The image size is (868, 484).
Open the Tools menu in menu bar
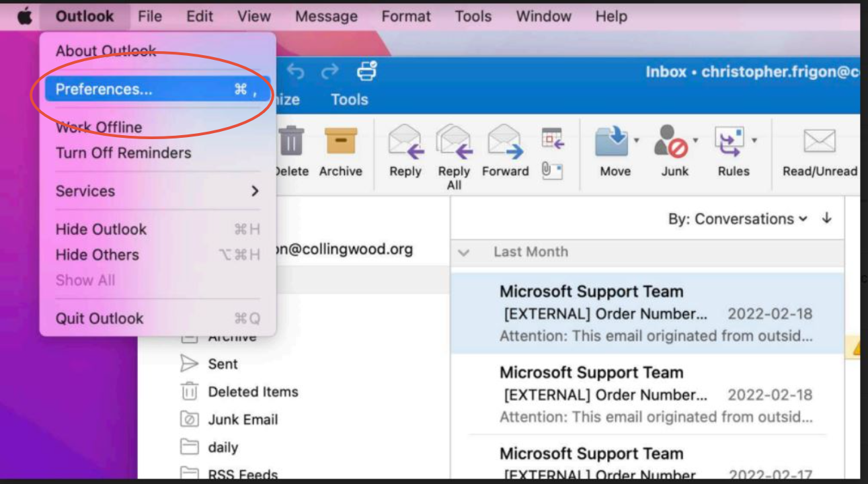tap(473, 16)
